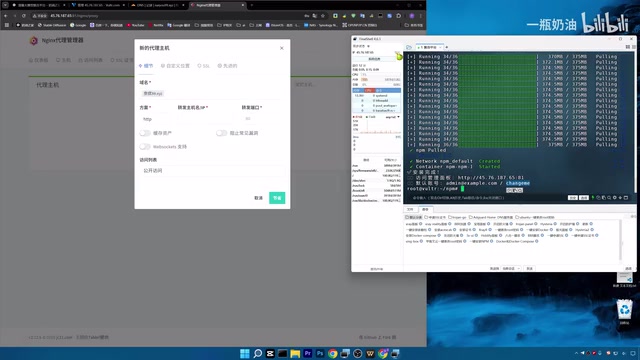
Task: Click browser back arrow
Action: [6, 16]
